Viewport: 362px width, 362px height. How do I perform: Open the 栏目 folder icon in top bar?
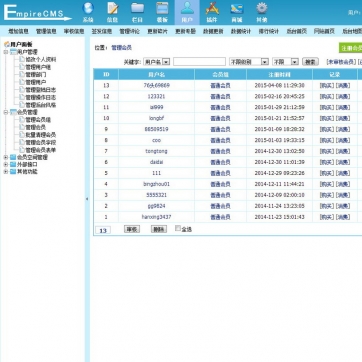point(137,8)
